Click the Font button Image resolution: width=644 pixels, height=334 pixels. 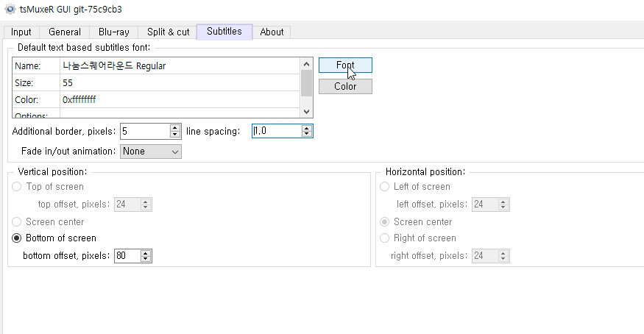point(345,65)
